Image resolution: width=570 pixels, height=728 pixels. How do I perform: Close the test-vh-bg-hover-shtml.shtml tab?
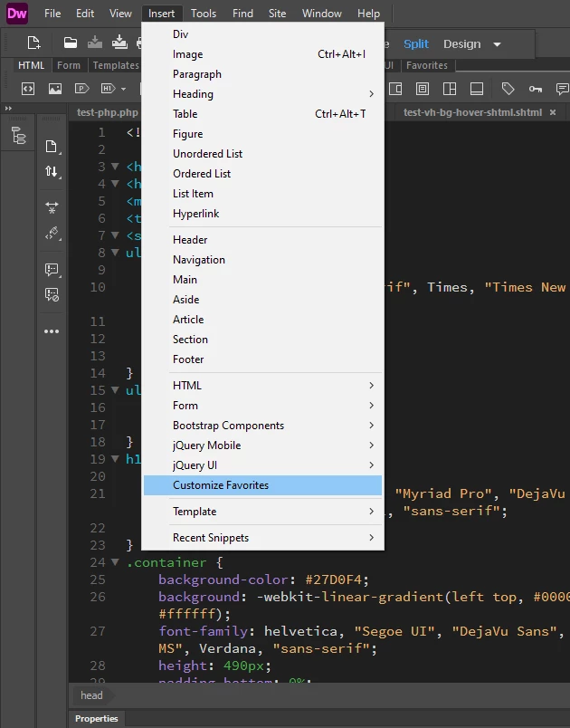tap(553, 112)
